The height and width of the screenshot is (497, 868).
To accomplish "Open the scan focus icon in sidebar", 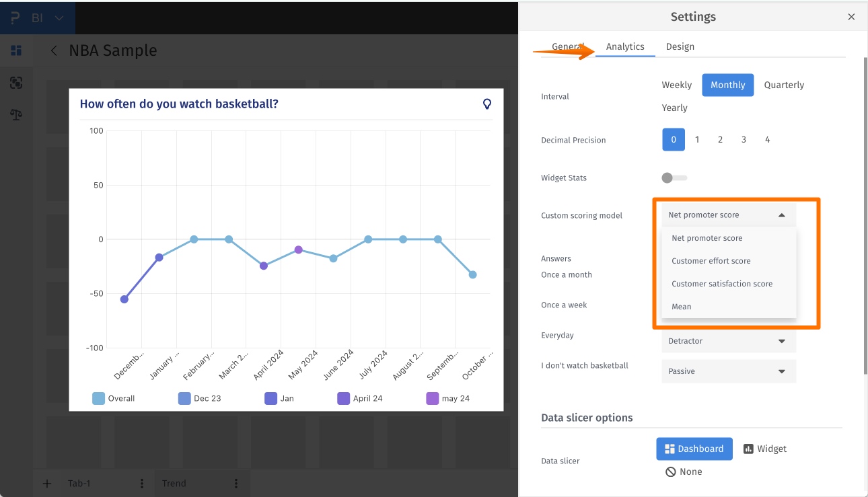I will (16, 83).
